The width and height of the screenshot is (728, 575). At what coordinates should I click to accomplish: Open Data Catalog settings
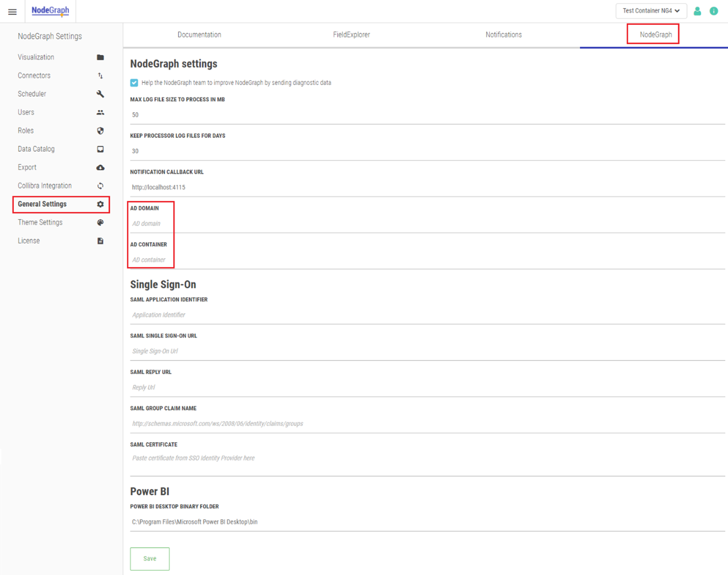point(36,149)
